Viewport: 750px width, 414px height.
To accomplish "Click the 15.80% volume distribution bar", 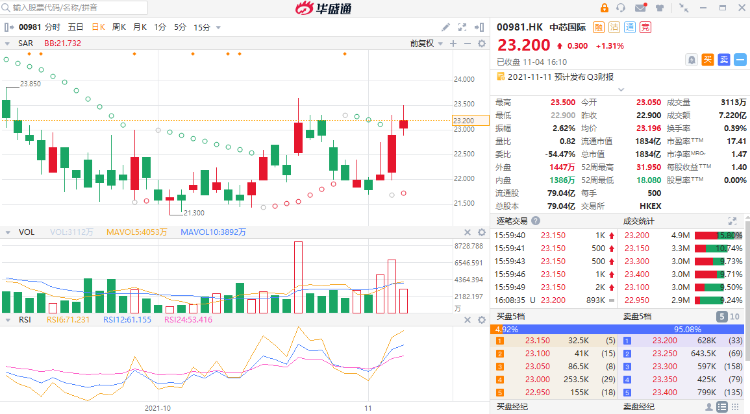I will (x=718, y=235).
